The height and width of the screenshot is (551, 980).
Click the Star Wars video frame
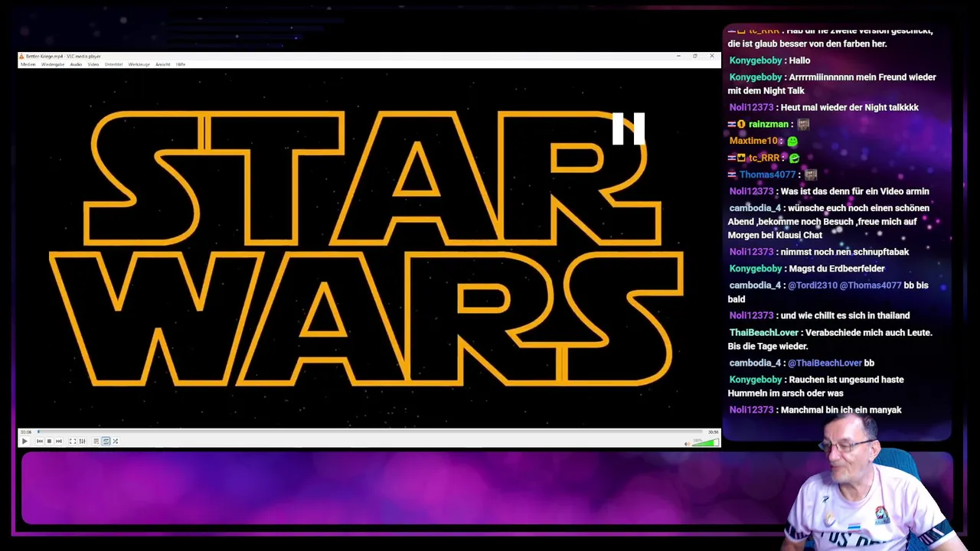(x=368, y=248)
